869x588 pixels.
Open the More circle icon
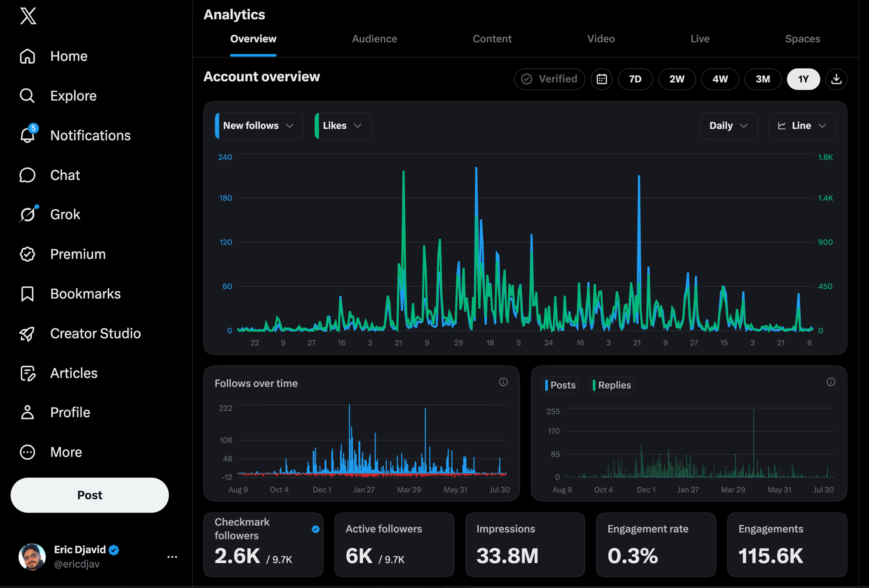[x=27, y=452]
